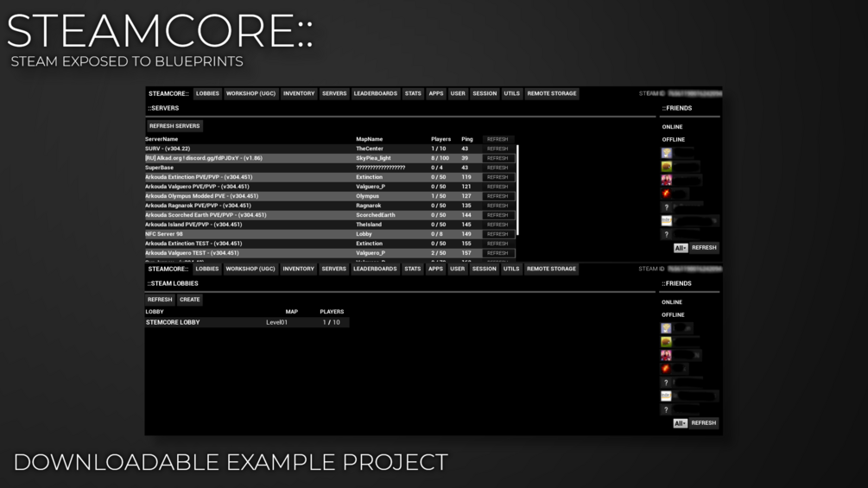Click the MapName column header
The height and width of the screenshot is (488, 868).
pos(370,139)
